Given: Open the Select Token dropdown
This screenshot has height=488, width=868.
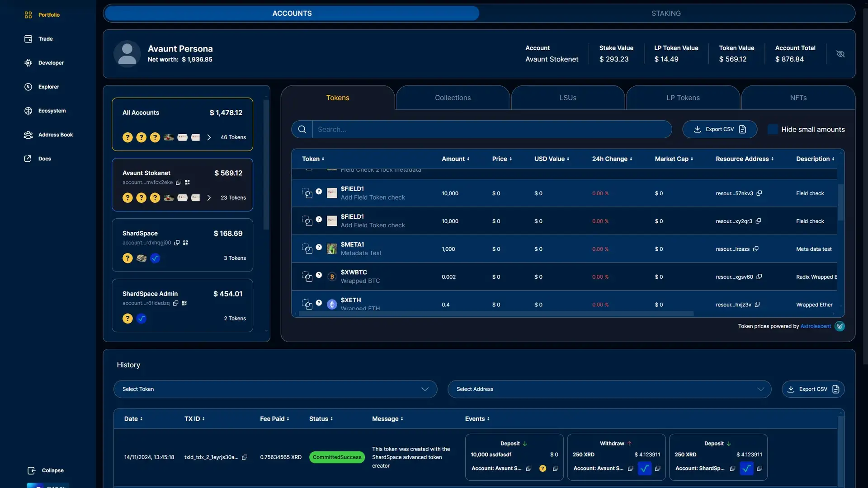Looking at the screenshot, I should [275, 389].
